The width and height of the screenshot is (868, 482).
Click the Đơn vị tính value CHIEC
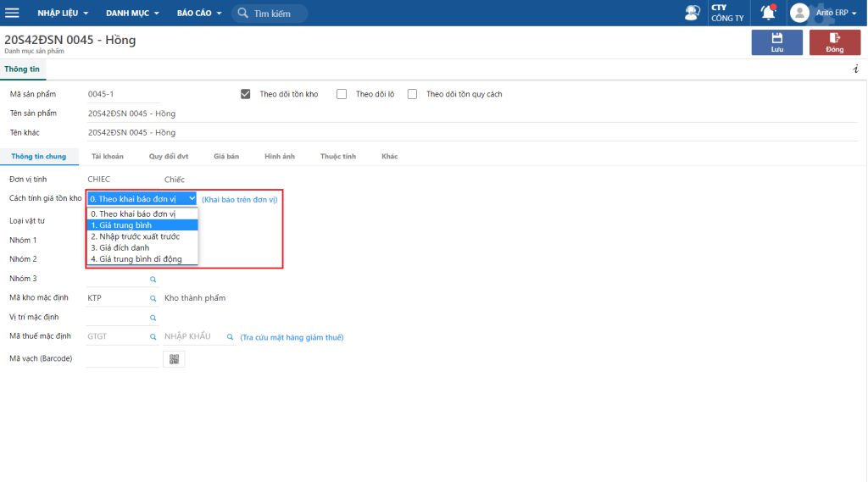99,180
